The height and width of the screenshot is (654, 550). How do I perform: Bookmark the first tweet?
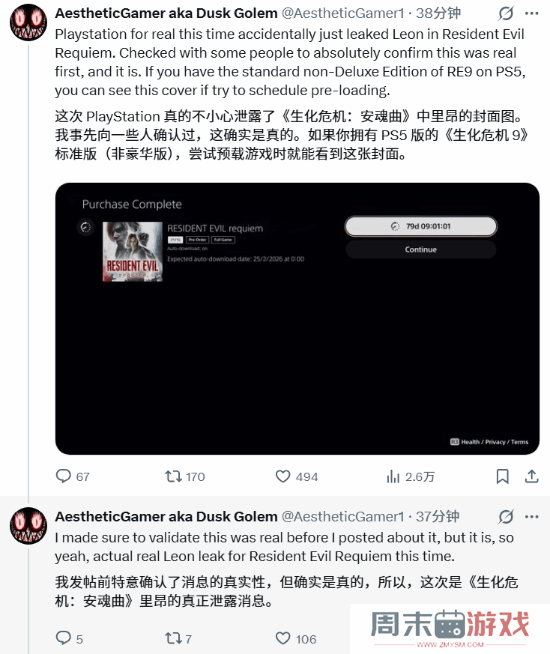click(x=502, y=476)
